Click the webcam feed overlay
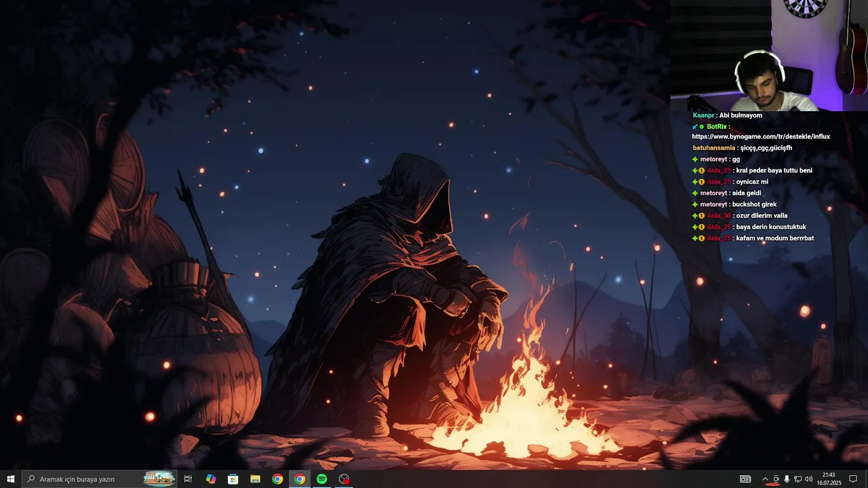The width and height of the screenshot is (868, 488). pyautogui.click(x=769, y=55)
